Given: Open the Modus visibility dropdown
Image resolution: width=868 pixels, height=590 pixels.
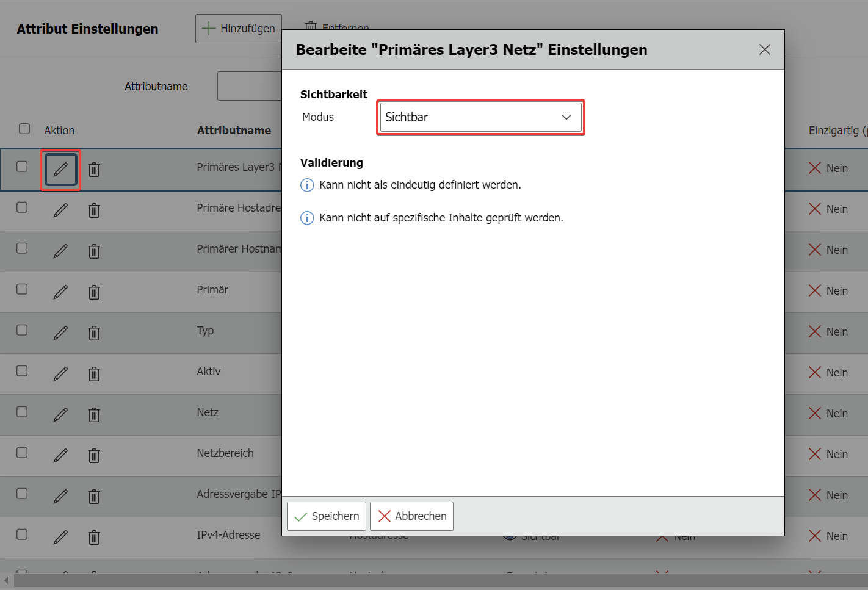Looking at the screenshot, I should 480,117.
